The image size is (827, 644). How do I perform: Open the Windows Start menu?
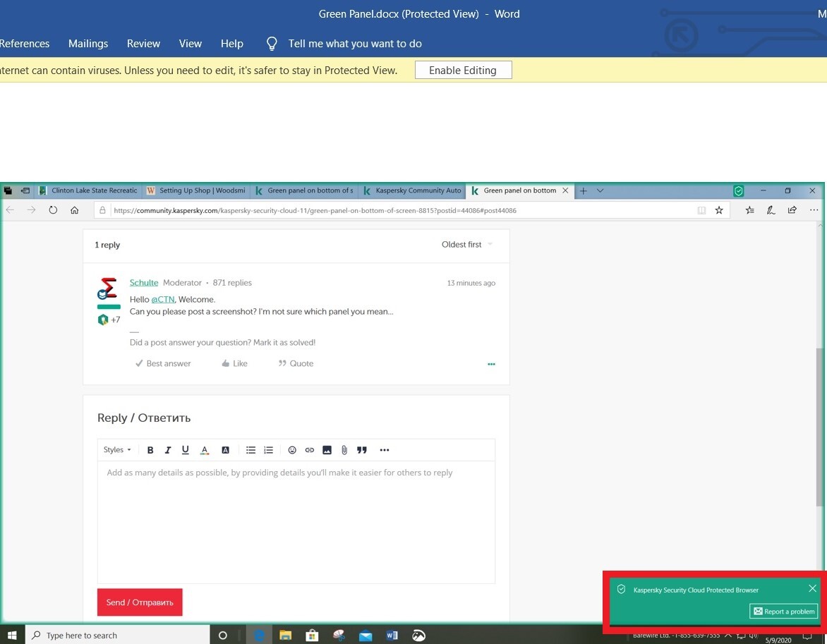click(11, 635)
